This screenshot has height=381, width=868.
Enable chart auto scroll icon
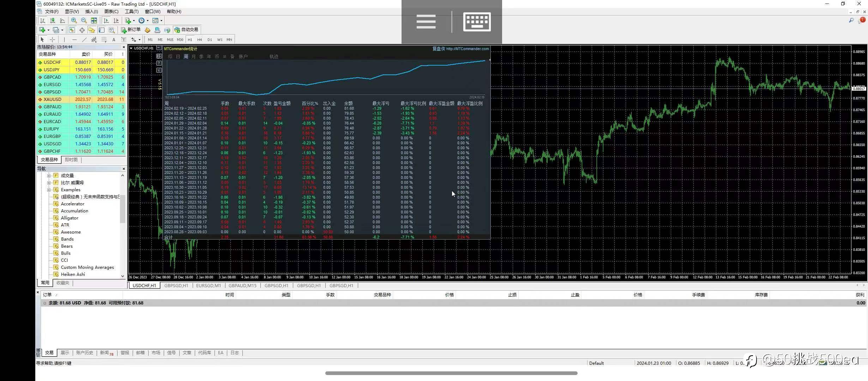click(106, 20)
